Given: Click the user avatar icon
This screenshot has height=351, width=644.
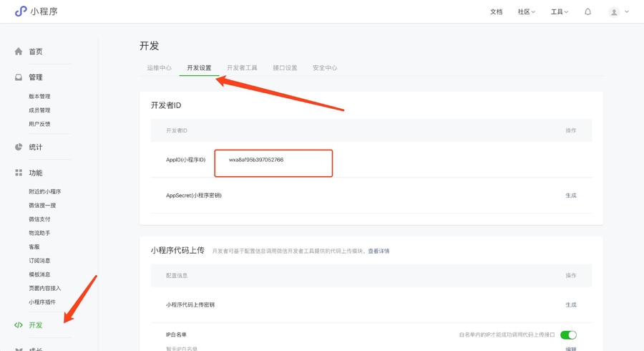Looking at the screenshot, I should (613, 12).
